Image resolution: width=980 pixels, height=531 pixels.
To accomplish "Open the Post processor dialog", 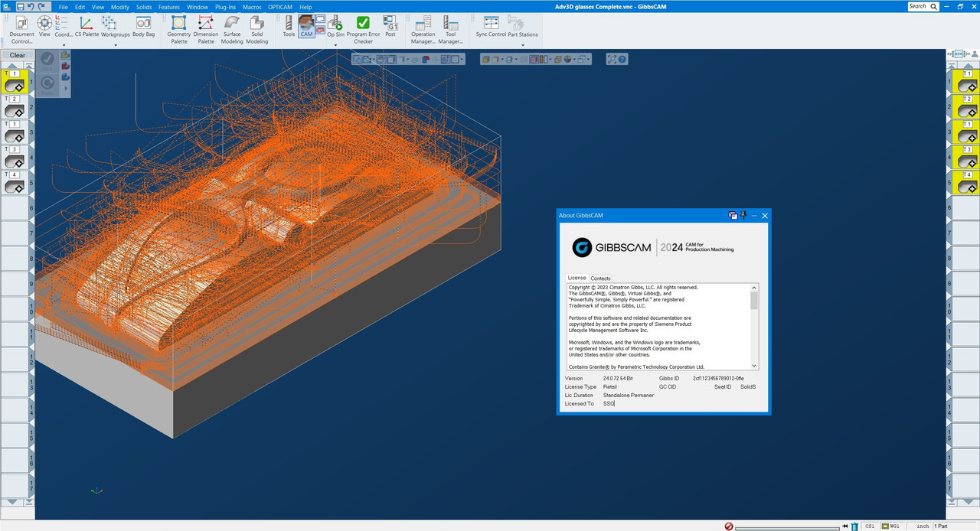I will coord(390,27).
